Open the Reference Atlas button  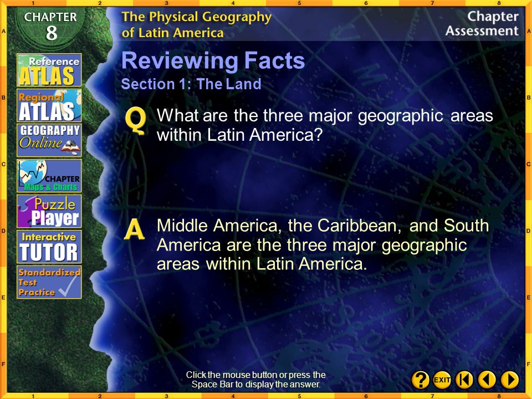[49, 70]
